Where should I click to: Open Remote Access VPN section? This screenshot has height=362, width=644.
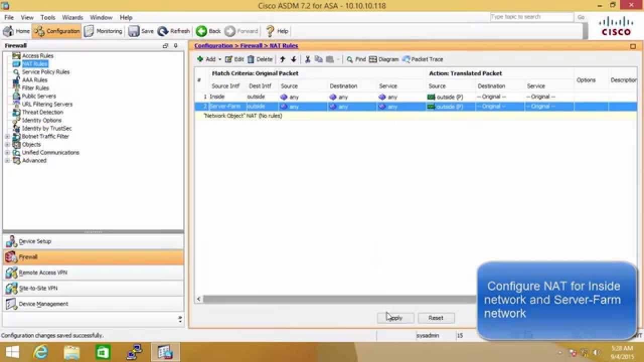94,273
